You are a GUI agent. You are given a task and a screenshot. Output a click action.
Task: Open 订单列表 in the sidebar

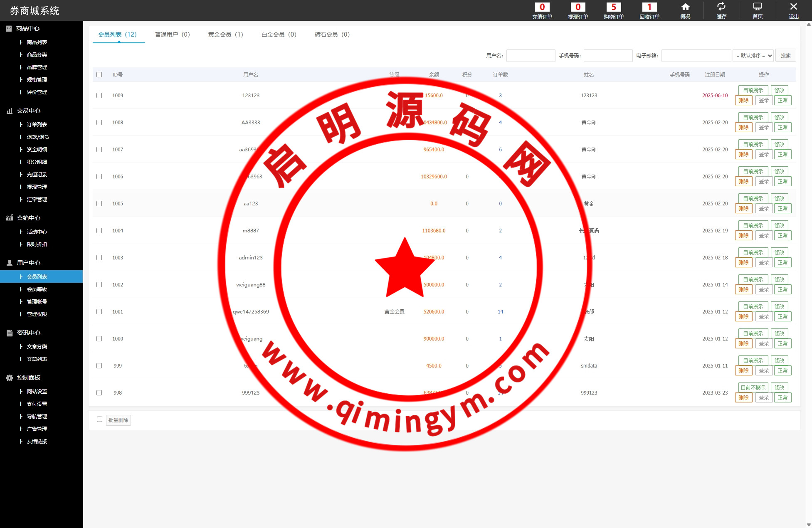point(37,124)
